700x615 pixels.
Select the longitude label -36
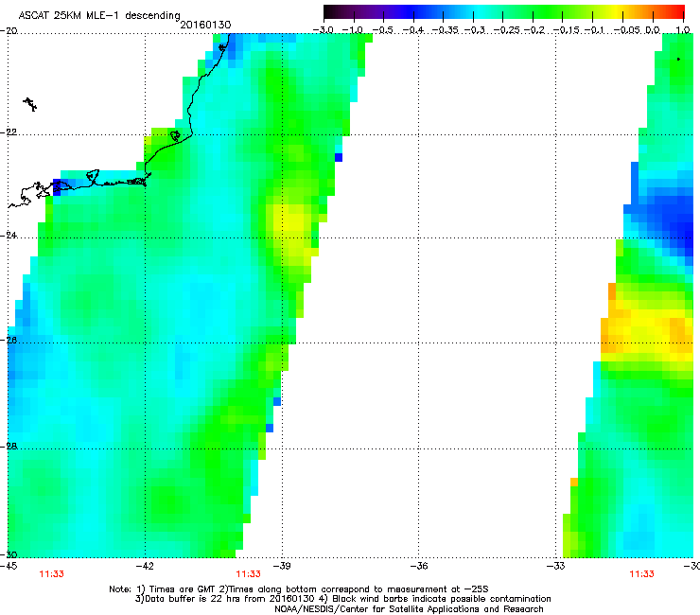(x=419, y=566)
